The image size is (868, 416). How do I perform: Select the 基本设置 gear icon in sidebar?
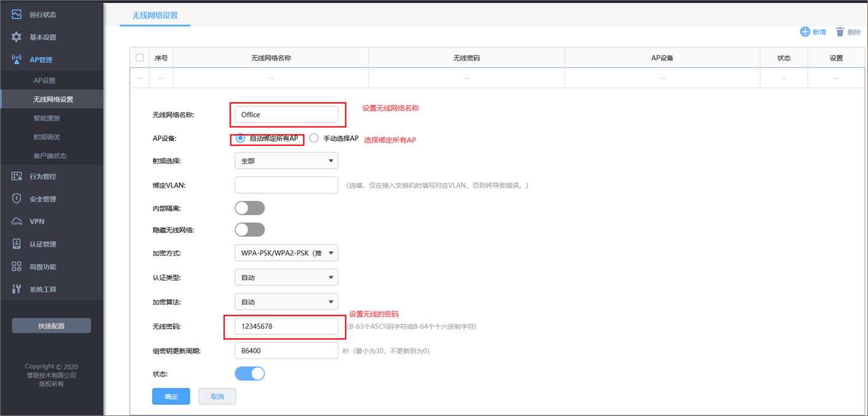[17, 36]
